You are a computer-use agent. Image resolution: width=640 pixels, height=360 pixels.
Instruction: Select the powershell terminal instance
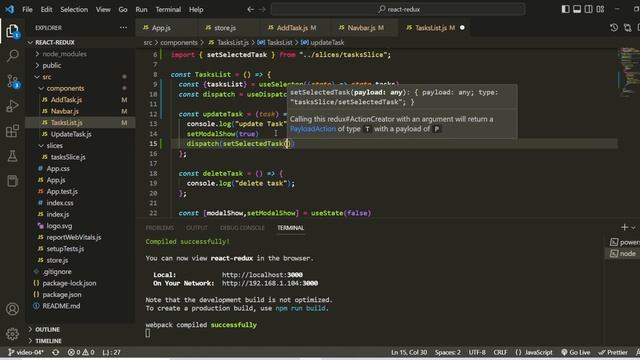[x=624, y=242]
